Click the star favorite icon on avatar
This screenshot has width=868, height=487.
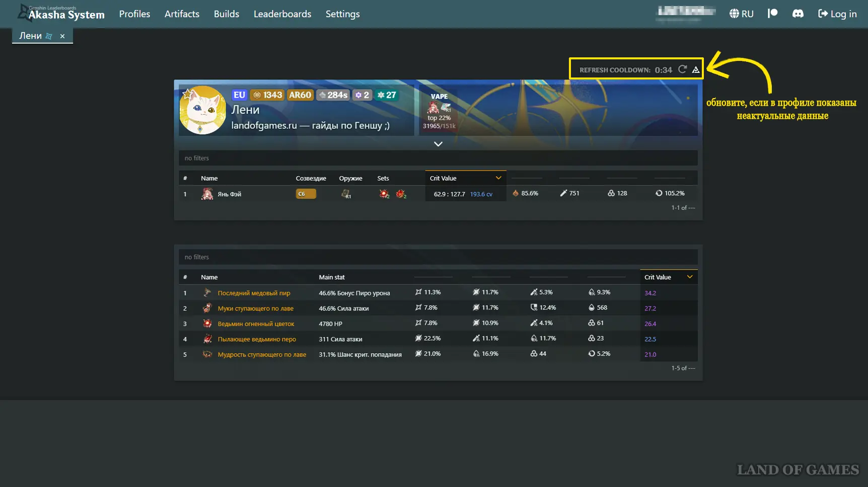[187, 94]
